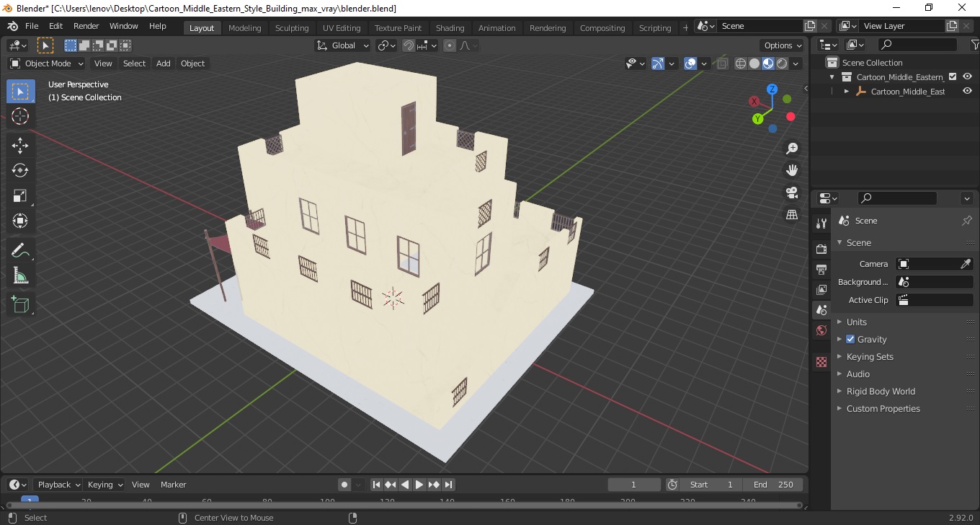980x525 pixels.
Task: Open the viewport Add menu
Action: point(164,63)
